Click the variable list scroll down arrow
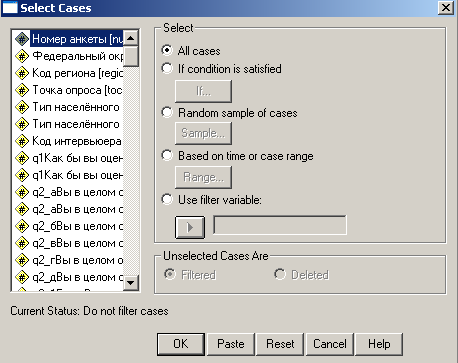The height and width of the screenshot is (363, 458). click(131, 283)
